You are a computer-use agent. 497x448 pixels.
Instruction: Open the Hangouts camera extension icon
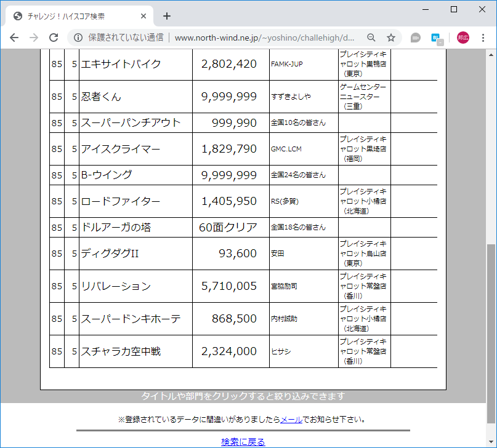[x=415, y=37]
